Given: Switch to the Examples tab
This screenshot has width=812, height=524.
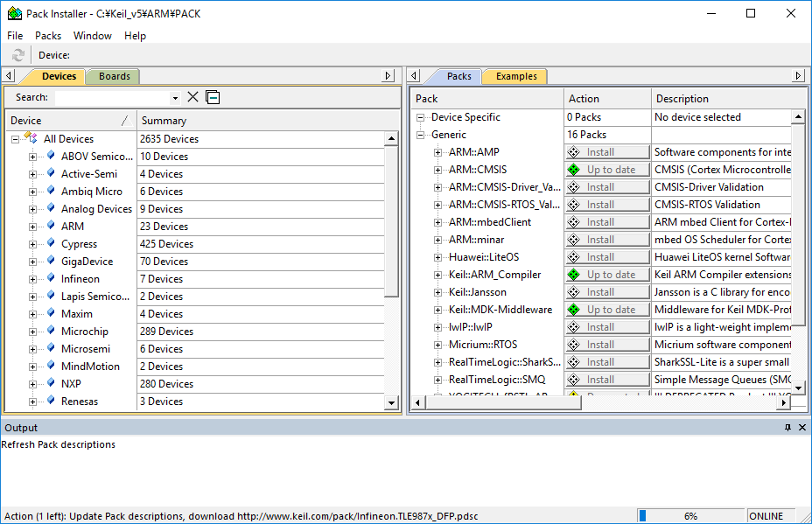Looking at the screenshot, I should [515, 76].
